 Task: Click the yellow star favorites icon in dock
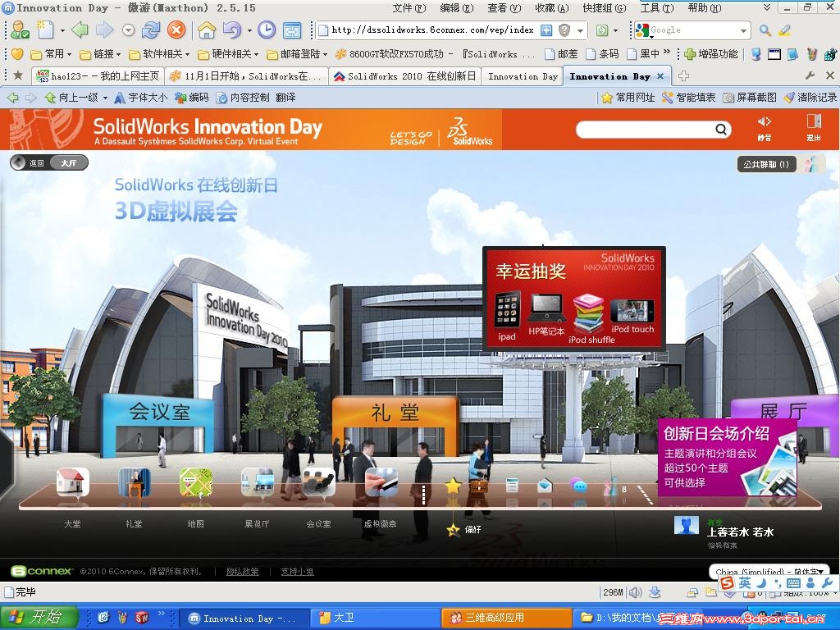453,486
